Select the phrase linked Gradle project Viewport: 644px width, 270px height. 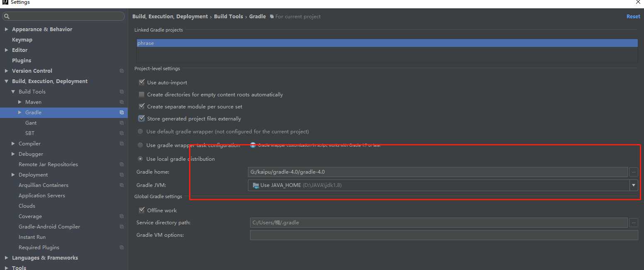(387, 43)
